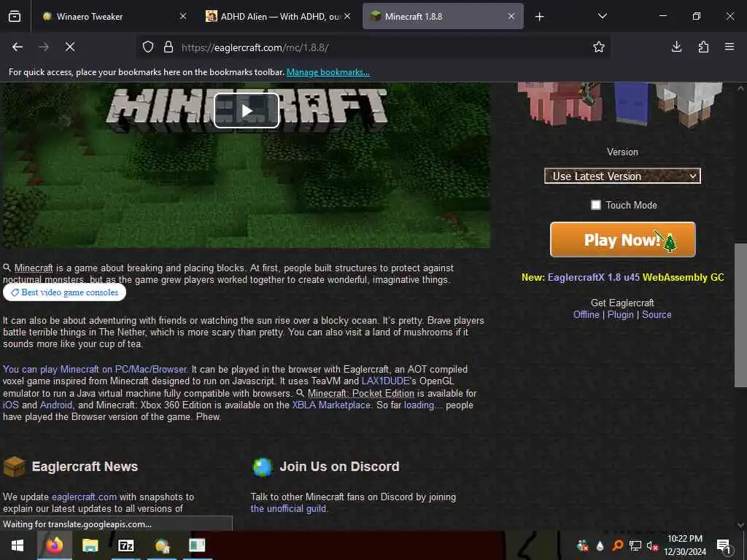This screenshot has width=747, height=560.
Task: Click the water drop tray icon
Action: (600, 545)
